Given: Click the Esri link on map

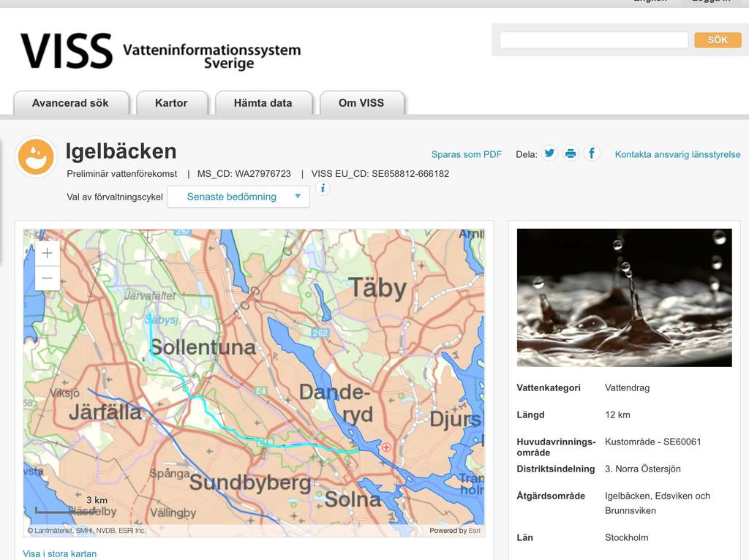Looking at the screenshot, I should pyautogui.click(x=474, y=531).
